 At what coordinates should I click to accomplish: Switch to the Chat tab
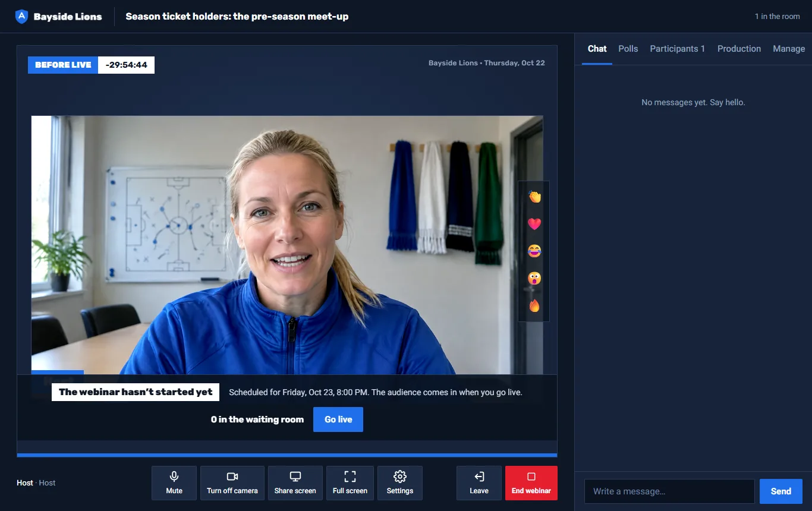click(x=597, y=49)
